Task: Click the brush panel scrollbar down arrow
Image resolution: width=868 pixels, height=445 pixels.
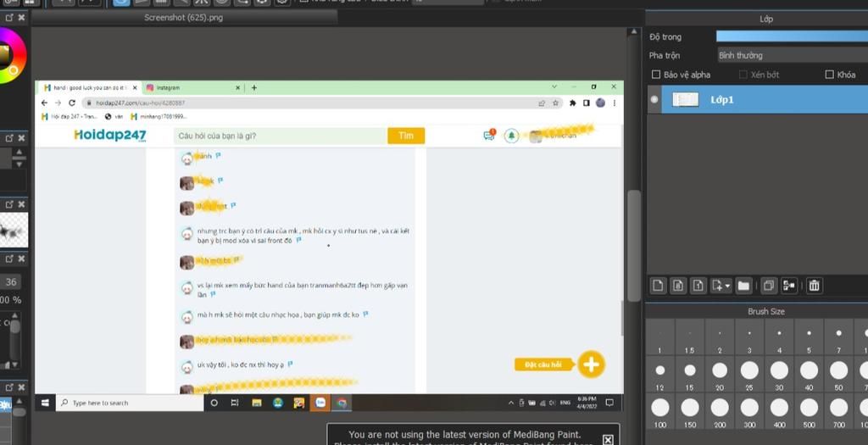Action: click(x=15, y=364)
